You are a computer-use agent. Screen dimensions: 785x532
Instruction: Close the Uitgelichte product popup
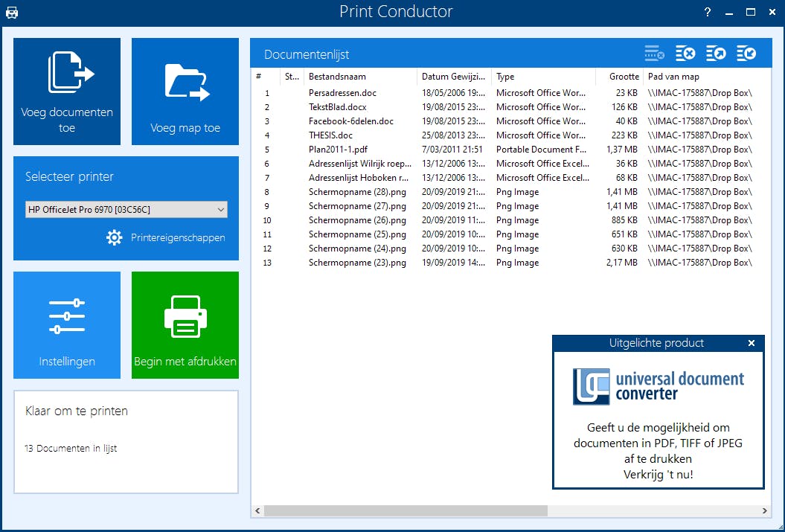pos(751,343)
